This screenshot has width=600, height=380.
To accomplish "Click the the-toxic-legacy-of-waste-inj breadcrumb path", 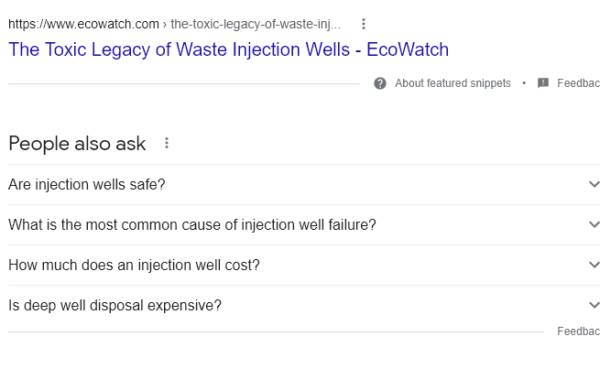I will (x=256, y=24).
